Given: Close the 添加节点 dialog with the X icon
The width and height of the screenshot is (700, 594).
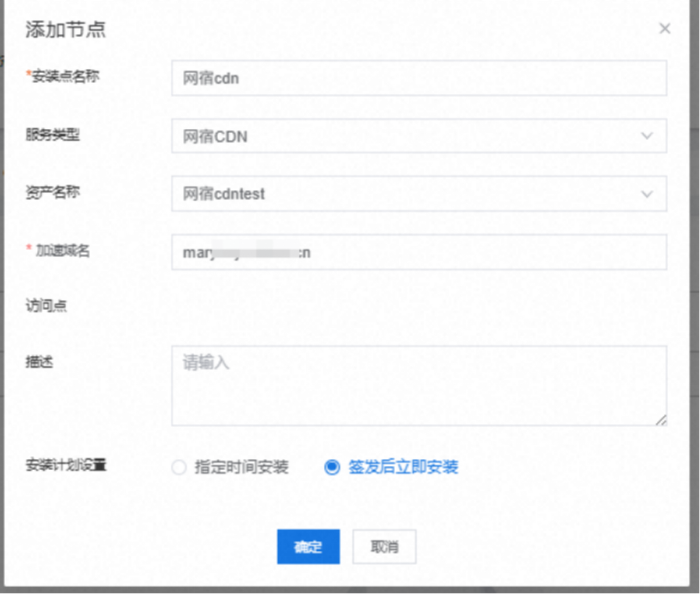Looking at the screenshot, I should 664,29.
